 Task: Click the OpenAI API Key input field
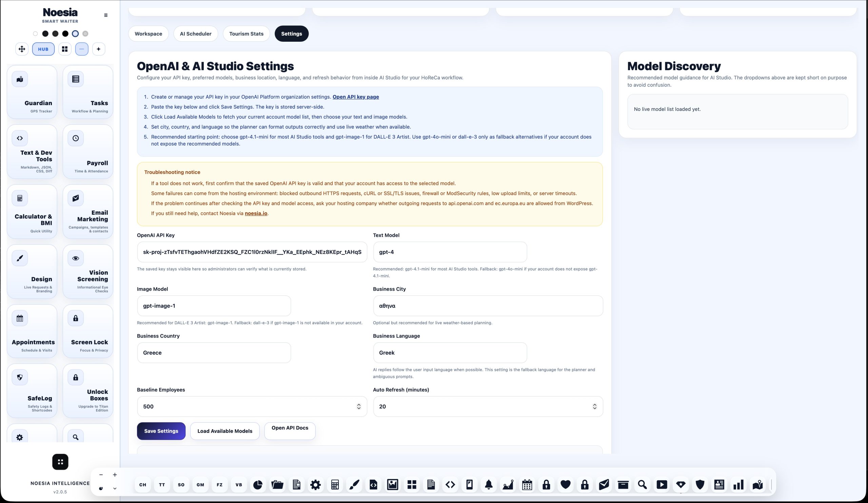(x=252, y=252)
